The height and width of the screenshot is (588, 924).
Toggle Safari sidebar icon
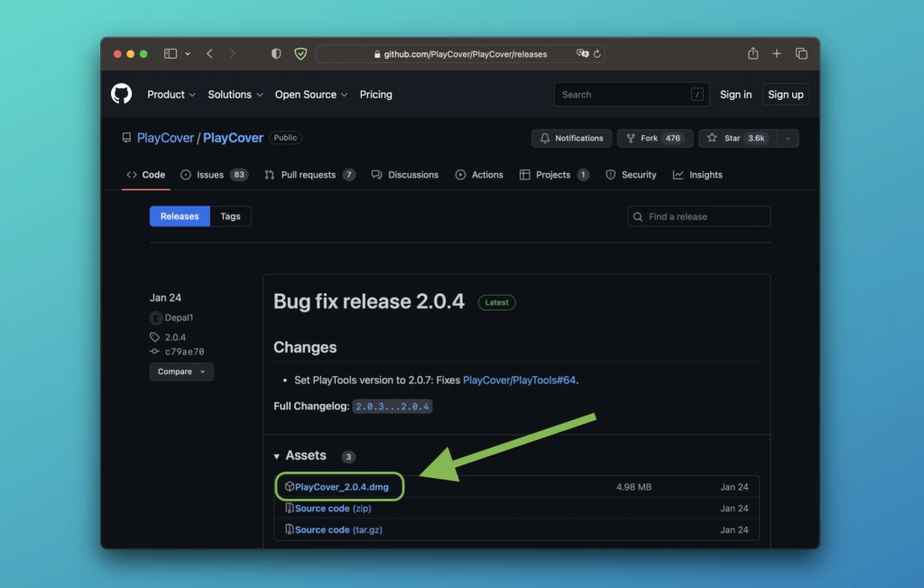[171, 53]
